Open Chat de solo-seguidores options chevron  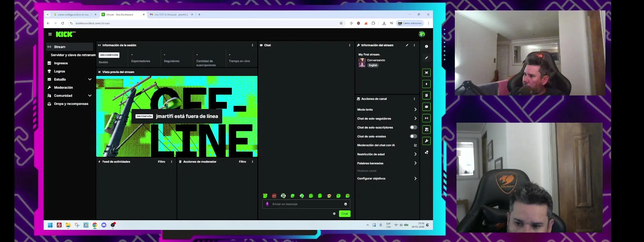click(x=415, y=118)
